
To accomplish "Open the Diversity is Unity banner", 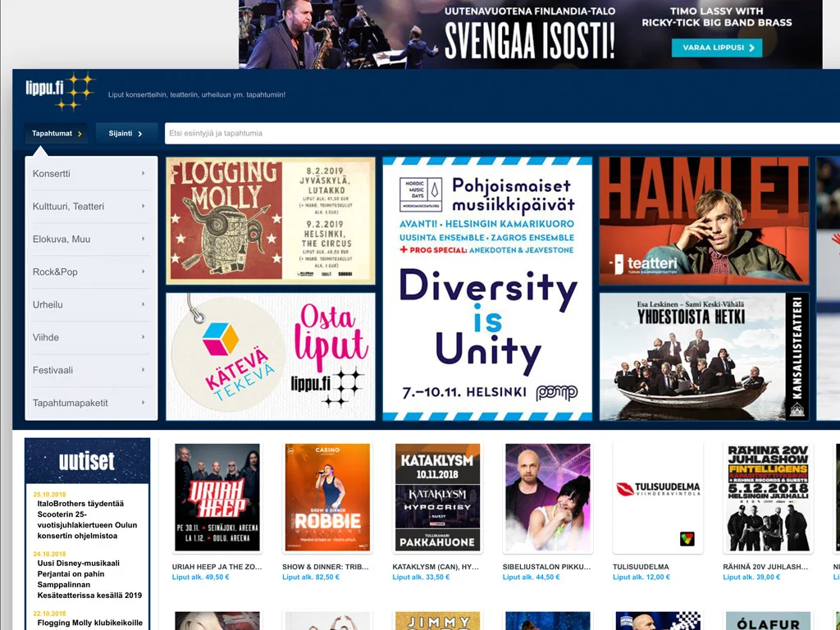I will (487, 289).
